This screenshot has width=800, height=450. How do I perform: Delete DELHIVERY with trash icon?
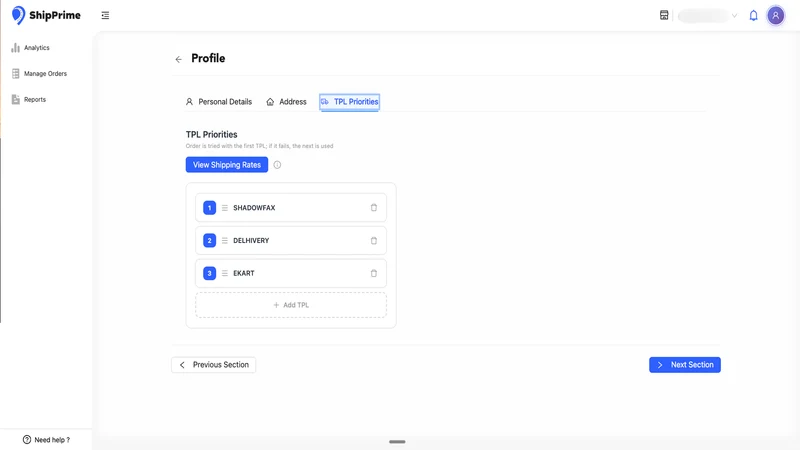pos(373,240)
